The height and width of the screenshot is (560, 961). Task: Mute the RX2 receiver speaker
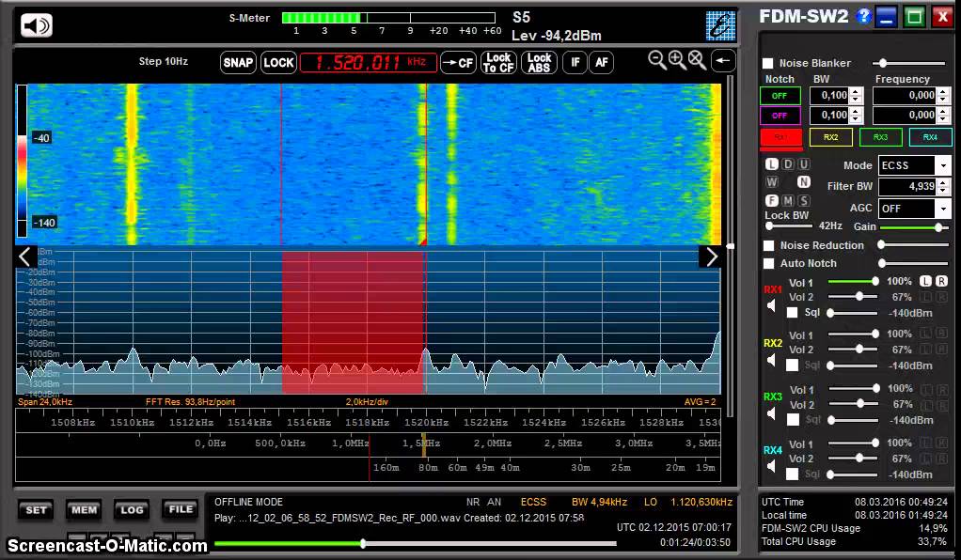coord(772,359)
